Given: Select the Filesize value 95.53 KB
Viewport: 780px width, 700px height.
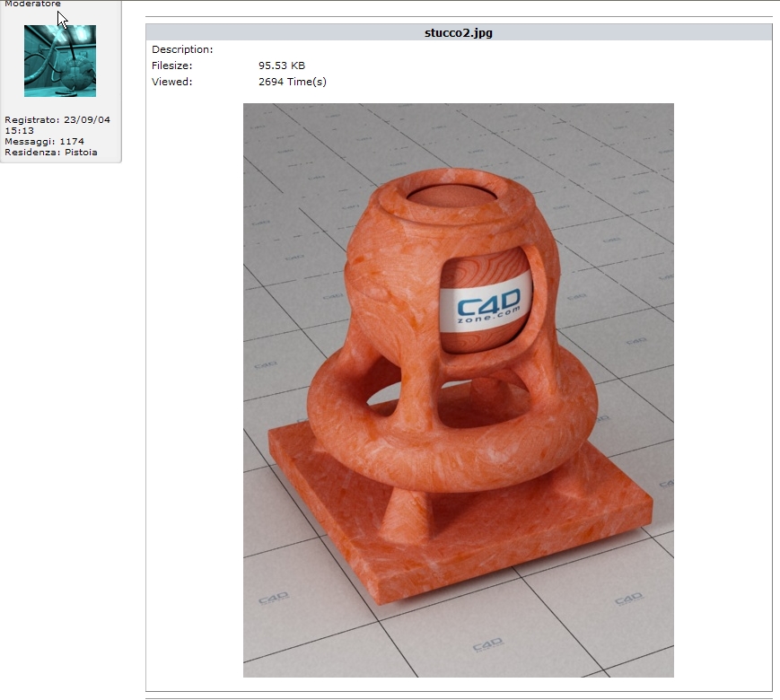Looking at the screenshot, I should [282, 66].
